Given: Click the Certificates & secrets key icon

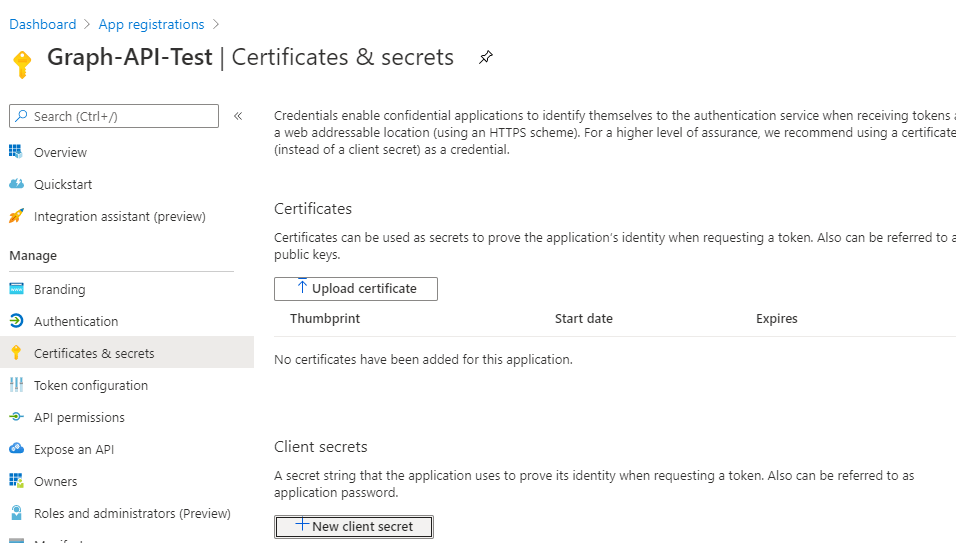Looking at the screenshot, I should pos(17,352).
